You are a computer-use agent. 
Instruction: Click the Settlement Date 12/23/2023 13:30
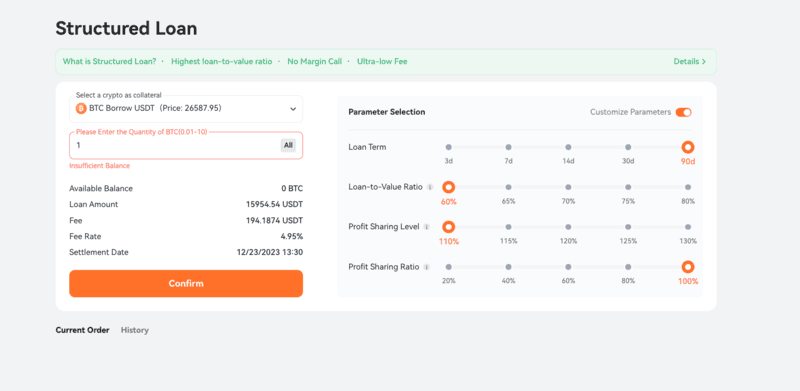270,253
